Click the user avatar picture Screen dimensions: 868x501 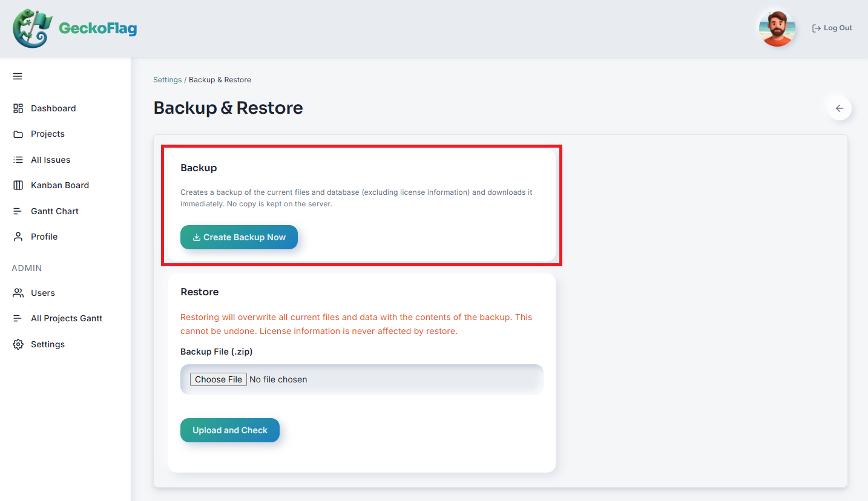777,28
